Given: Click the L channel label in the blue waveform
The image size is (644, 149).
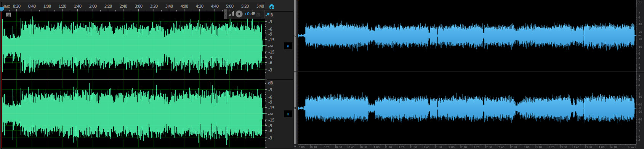Looking at the screenshot, I should 295,36.
